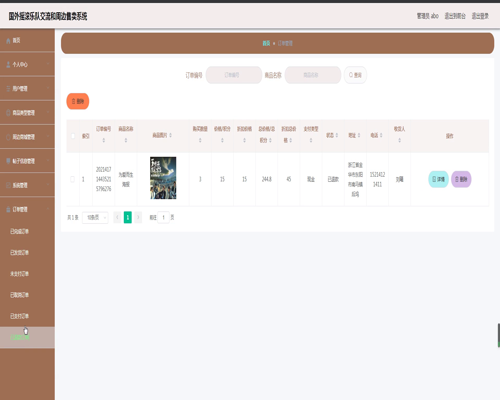The width and height of the screenshot is (500, 400).
Task: Expand the 用户管理 sidebar menu
Action: coord(27,89)
